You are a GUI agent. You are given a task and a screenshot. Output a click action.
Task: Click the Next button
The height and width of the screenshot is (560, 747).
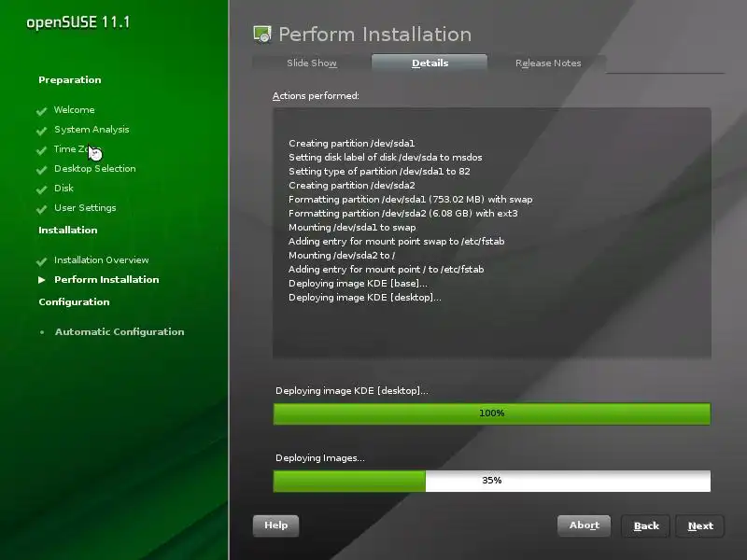(700, 526)
